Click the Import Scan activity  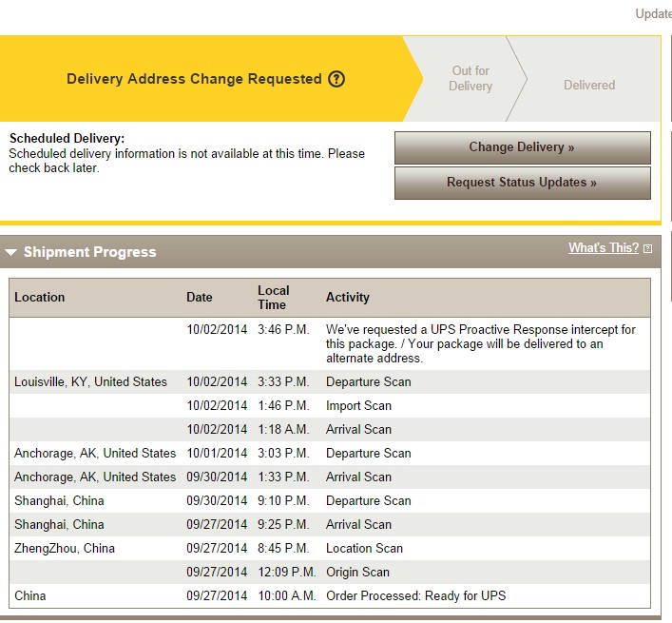[358, 405]
